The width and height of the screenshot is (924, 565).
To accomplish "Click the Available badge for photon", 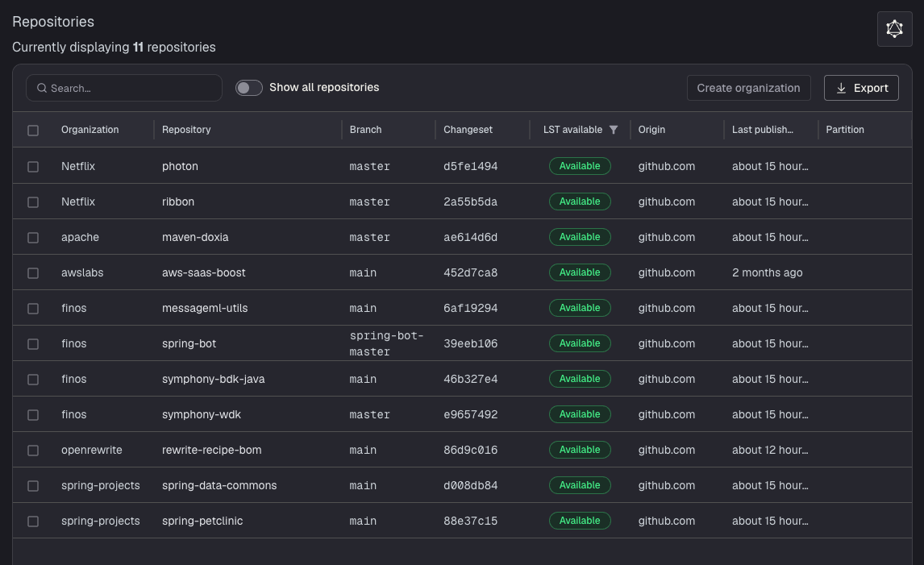I will [580, 166].
